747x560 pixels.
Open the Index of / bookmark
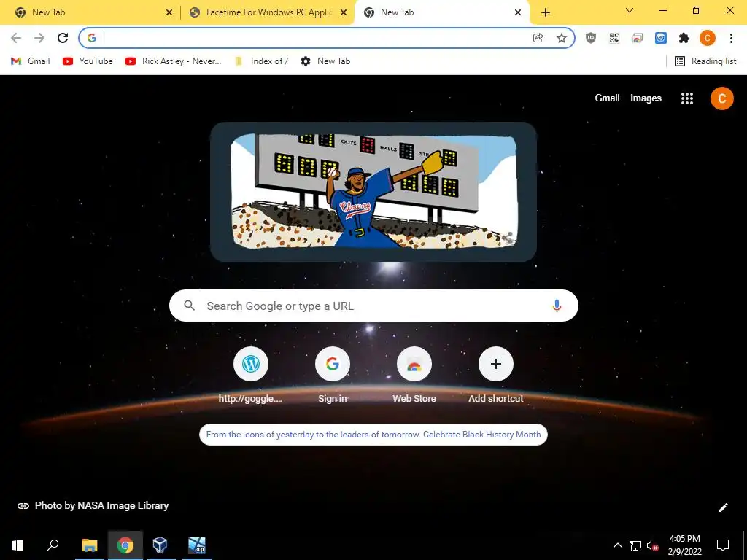coord(262,61)
